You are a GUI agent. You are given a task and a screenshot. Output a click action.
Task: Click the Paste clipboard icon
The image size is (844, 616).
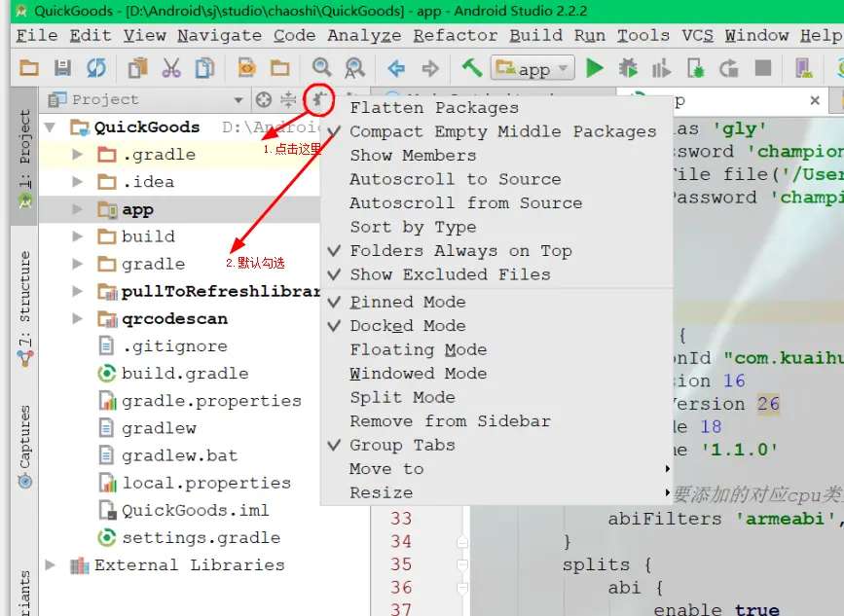point(138,68)
